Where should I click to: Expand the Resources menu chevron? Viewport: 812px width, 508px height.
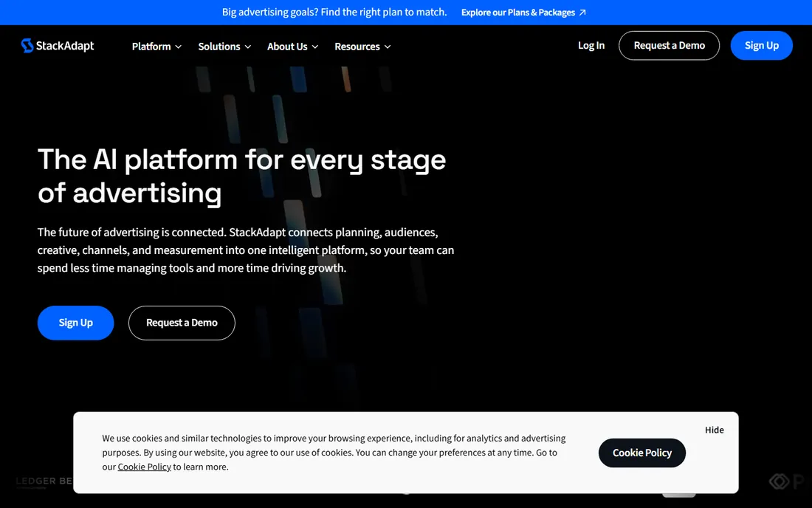(x=388, y=47)
